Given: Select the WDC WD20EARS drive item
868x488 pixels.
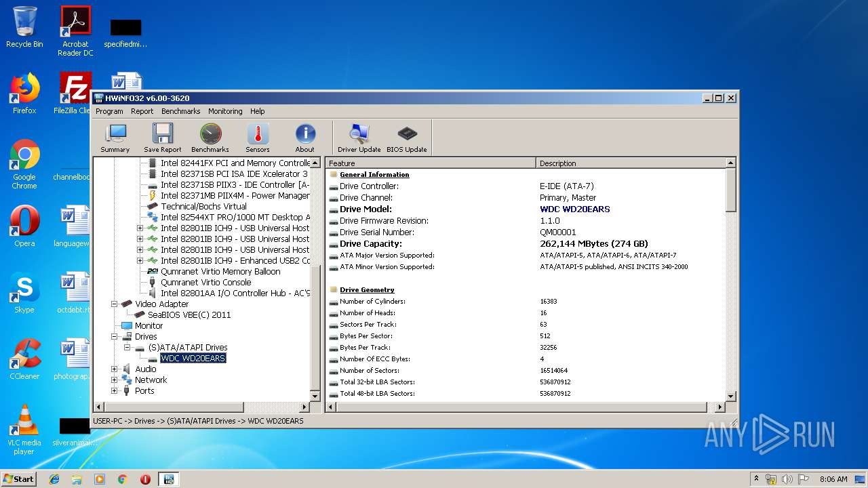Looking at the screenshot, I should pos(193,359).
